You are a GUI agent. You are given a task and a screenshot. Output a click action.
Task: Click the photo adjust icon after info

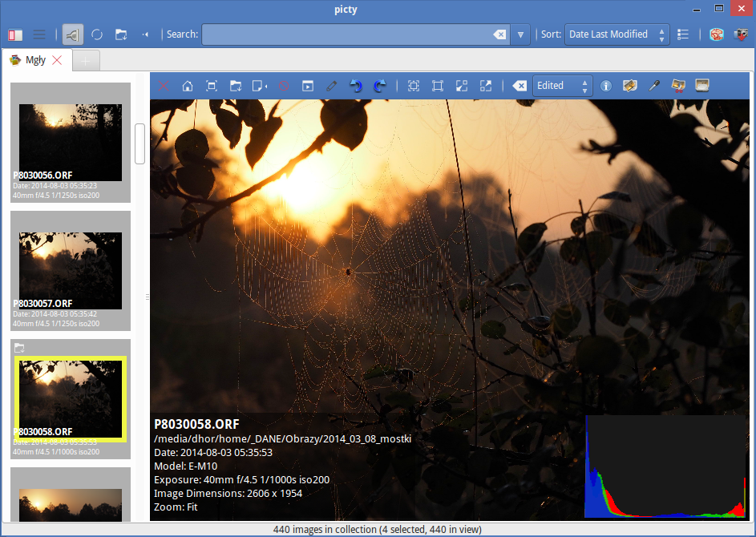point(629,86)
